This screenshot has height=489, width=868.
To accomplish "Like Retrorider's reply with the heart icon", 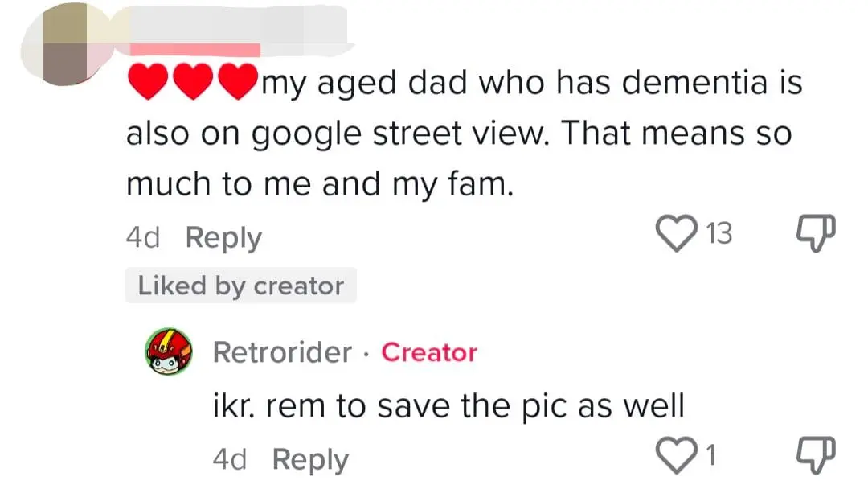I will click(676, 457).
